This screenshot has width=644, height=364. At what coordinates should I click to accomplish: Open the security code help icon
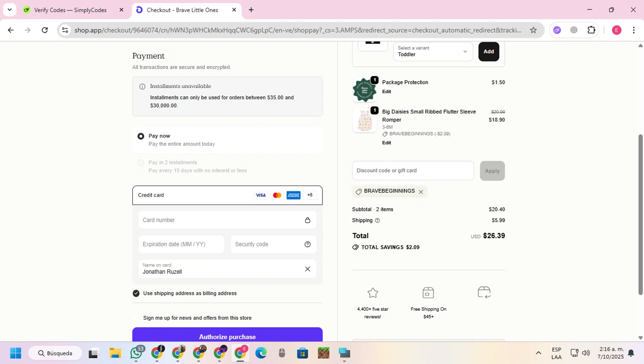click(x=307, y=244)
